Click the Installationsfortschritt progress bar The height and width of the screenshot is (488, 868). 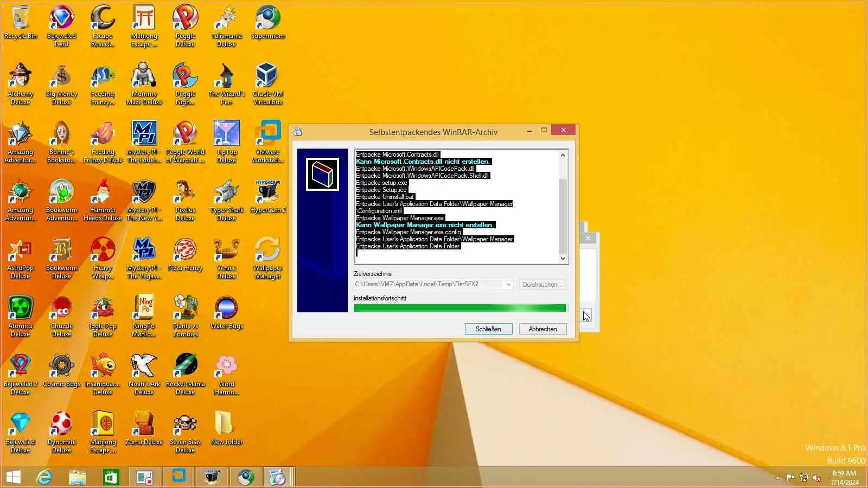click(460, 308)
